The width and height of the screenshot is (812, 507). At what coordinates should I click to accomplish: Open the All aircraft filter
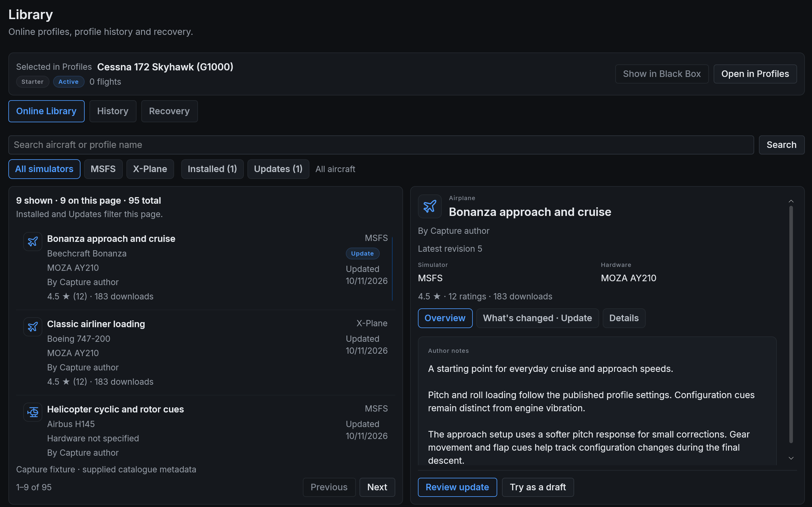tap(335, 169)
